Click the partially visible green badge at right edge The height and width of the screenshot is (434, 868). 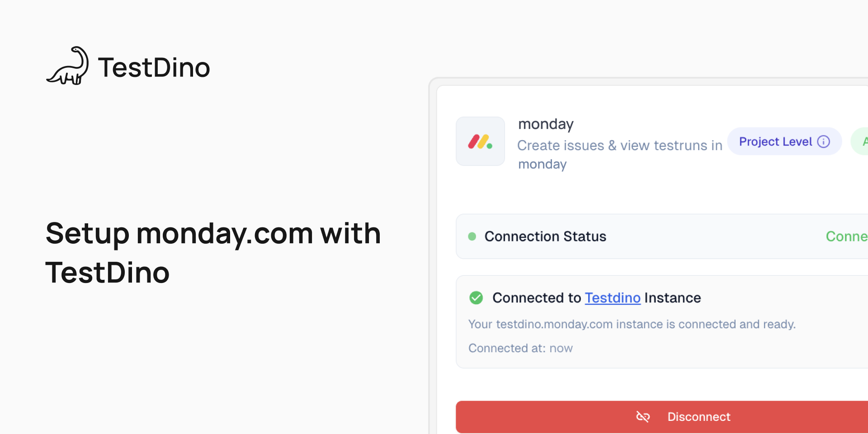tap(861, 142)
